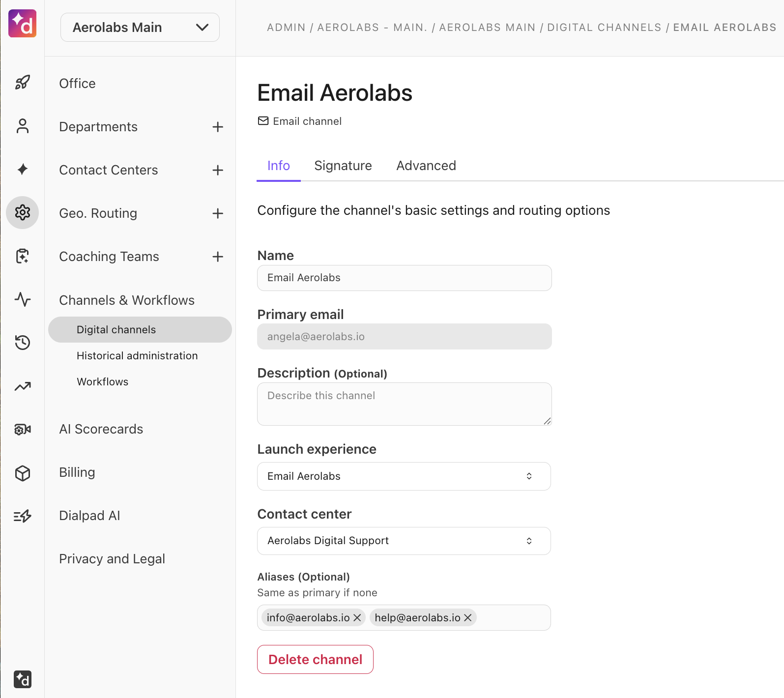Go to AEROLABS MAIN in breadcrumb
Image resolution: width=784 pixels, height=698 pixels.
coord(487,28)
